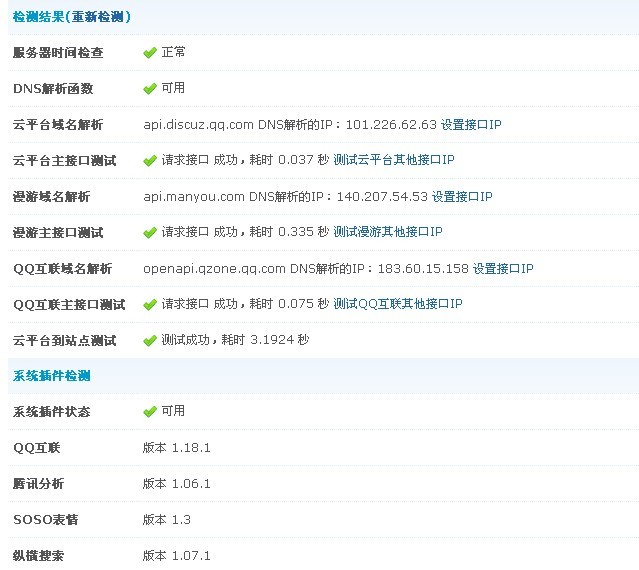639x570 pixels.
Task: Select the 漫游主接口测试 label
Action: (58, 233)
